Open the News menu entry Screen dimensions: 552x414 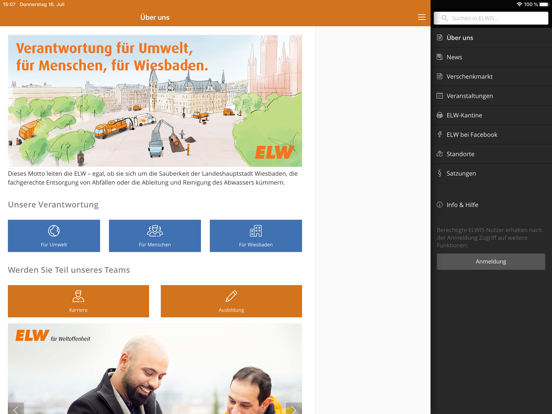[491, 57]
